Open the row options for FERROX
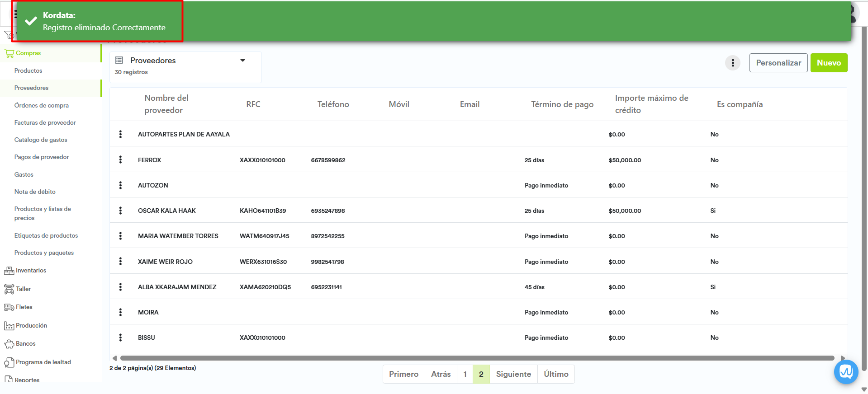868x394 pixels. pyautogui.click(x=120, y=159)
